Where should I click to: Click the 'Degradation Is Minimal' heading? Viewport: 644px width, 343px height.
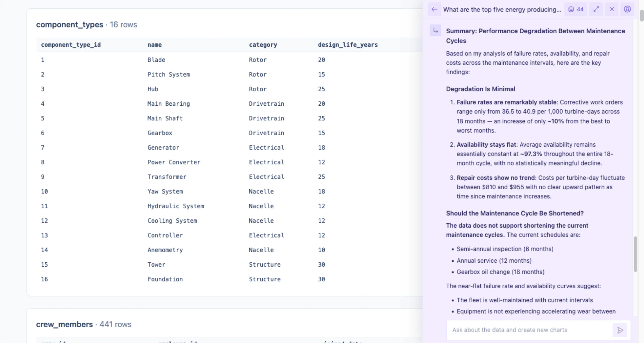pyautogui.click(x=480, y=89)
